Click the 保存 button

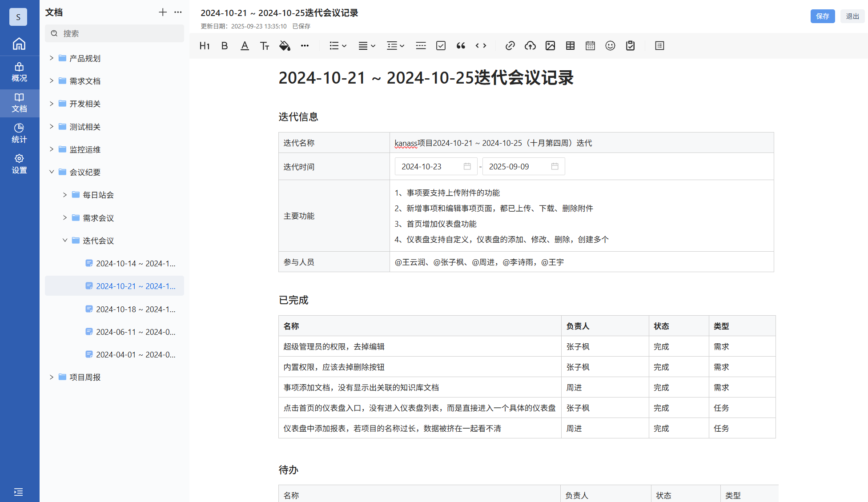click(x=823, y=16)
